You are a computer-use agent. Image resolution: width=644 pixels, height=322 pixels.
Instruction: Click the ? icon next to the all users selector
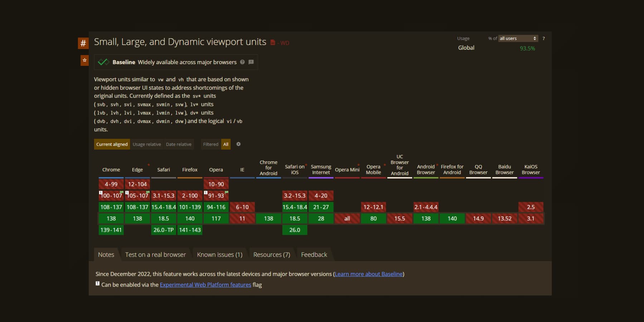pyautogui.click(x=543, y=38)
